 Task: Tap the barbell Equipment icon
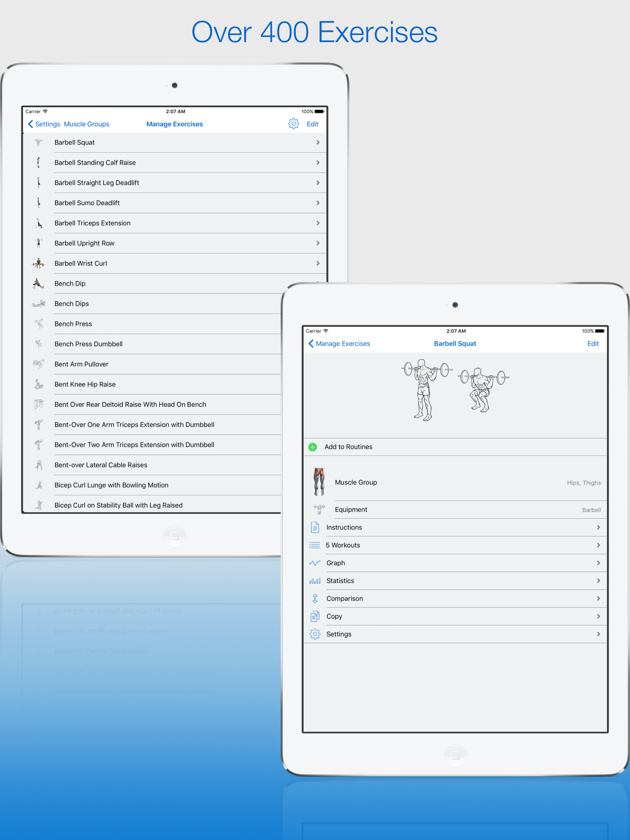coord(319,509)
